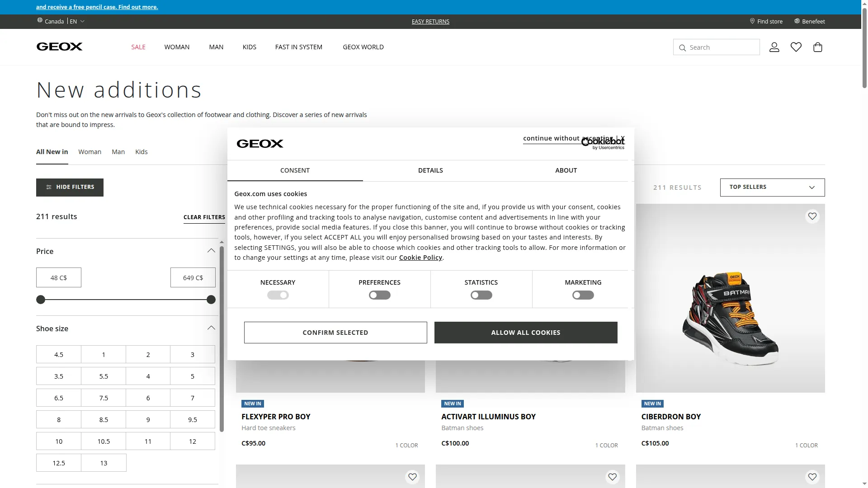Select the Woman new-in category tab
868x488 pixels.
point(90,152)
